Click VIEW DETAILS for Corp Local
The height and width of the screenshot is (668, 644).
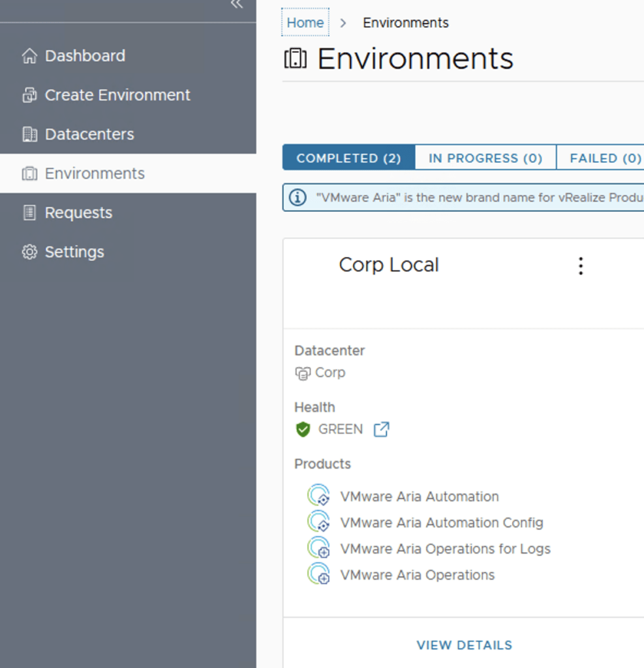pyautogui.click(x=464, y=645)
